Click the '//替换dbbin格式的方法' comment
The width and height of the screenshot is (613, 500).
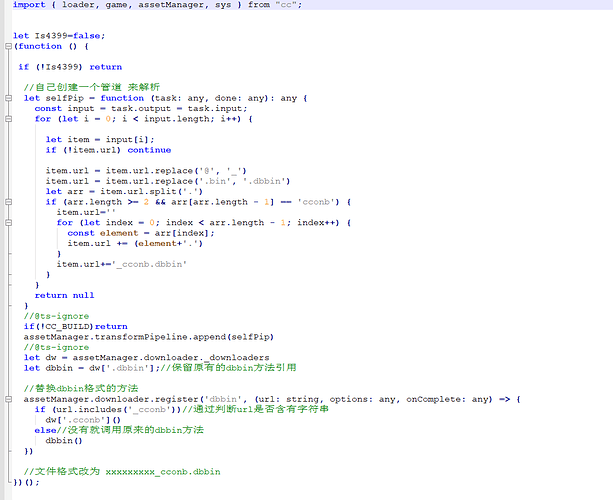81,389
